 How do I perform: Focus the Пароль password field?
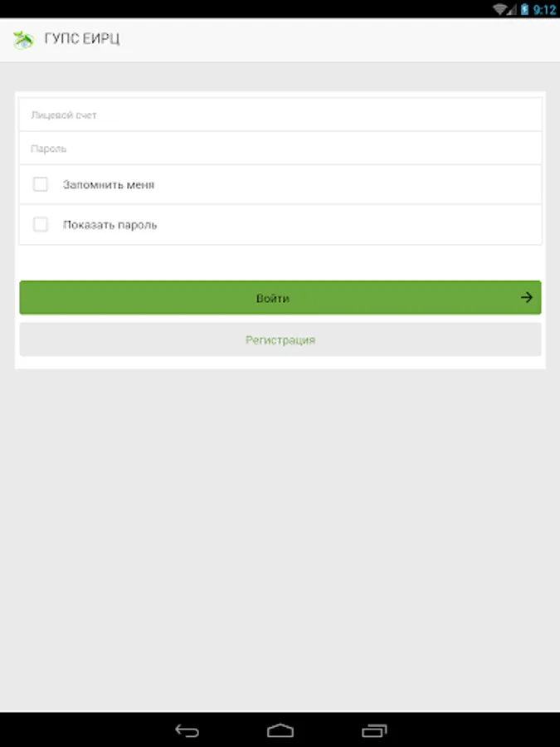click(x=280, y=149)
